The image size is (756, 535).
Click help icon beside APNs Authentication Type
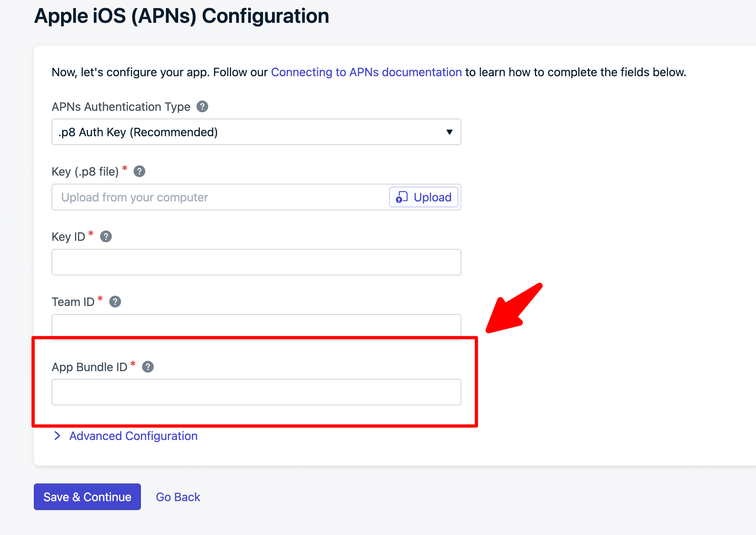click(202, 107)
